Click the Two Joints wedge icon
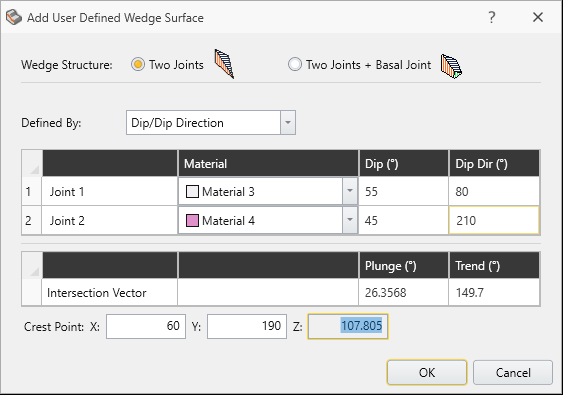The width and height of the screenshot is (563, 395). (x=224, y=64)
